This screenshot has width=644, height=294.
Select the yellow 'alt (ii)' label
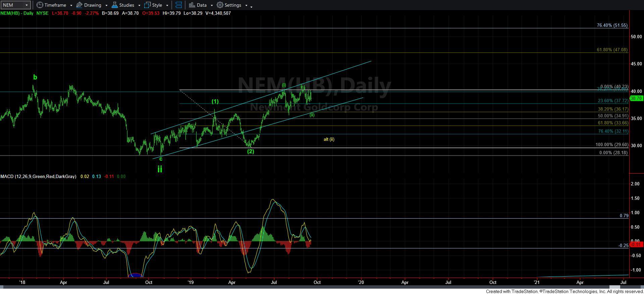pyautogui.click(x=329, y=139)
